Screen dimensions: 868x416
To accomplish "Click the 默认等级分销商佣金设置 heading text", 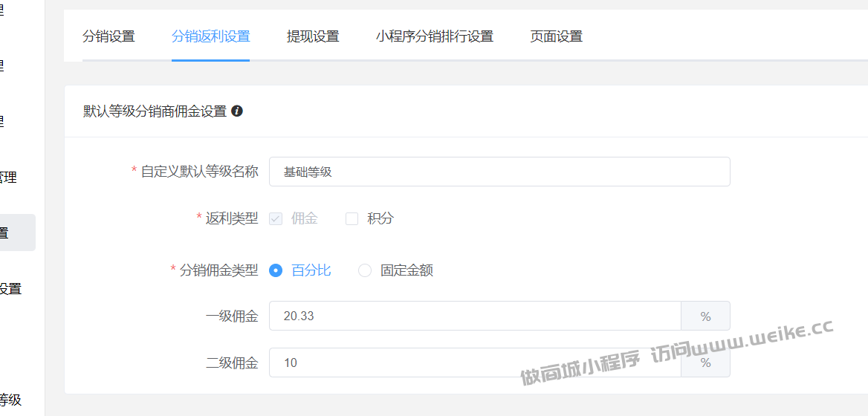I will click(155, 111).
